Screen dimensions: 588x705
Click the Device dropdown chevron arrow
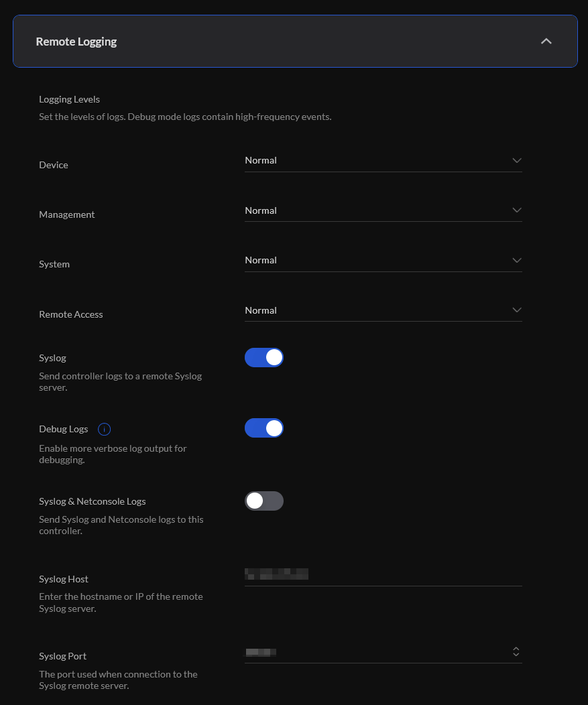point(517,161)
